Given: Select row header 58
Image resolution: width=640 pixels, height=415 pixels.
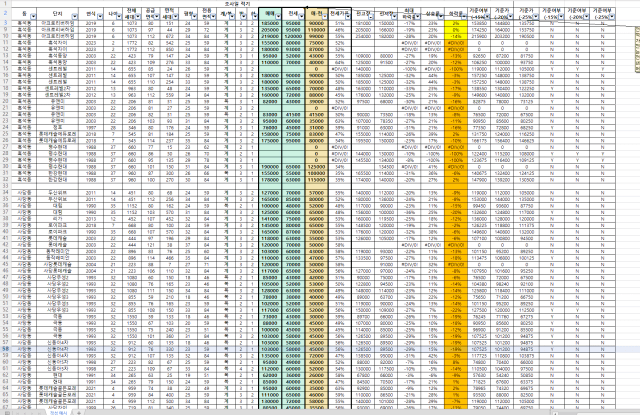Looking at the screenshot, I should [x=6, y=349].
